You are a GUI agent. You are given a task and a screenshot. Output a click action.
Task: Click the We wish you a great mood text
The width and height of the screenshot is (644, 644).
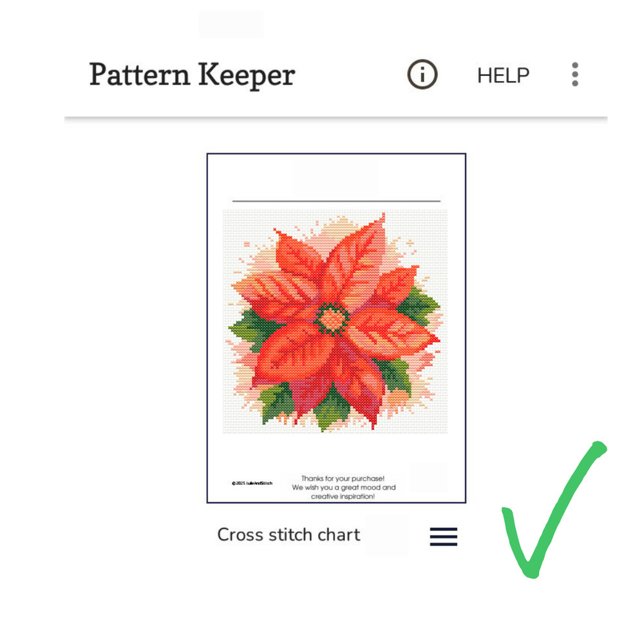click(344, 488)
